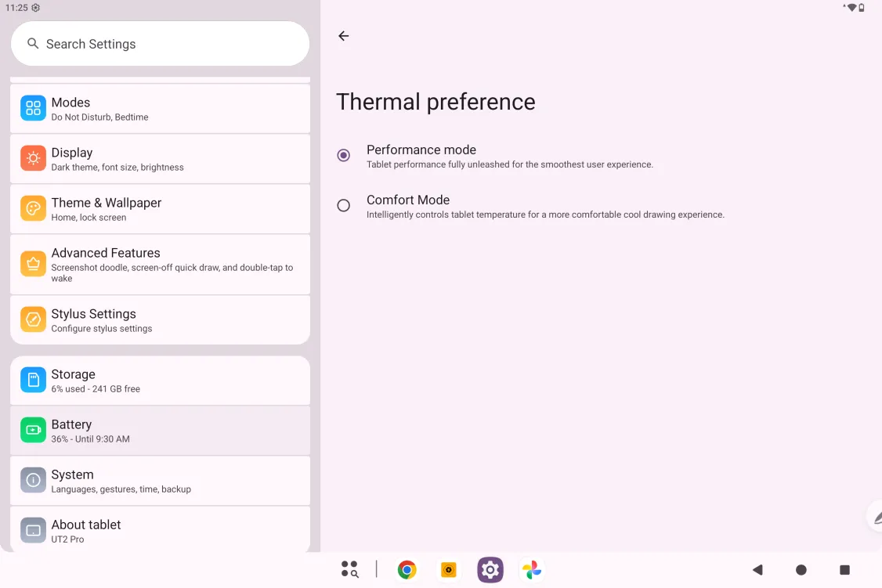Viewport: 882px width, 588px height.
Task: Launch Google Photos from the taskbar
Action: [x=532, y=570]
